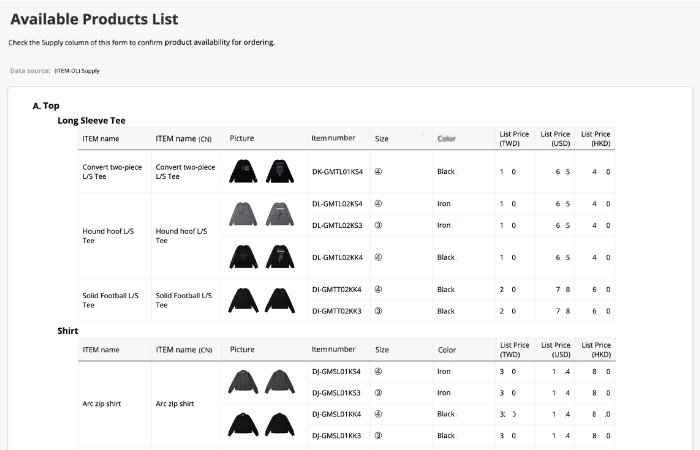Click the struck-through Color column header
The image size is (700, 450).
tap(446, 138)
